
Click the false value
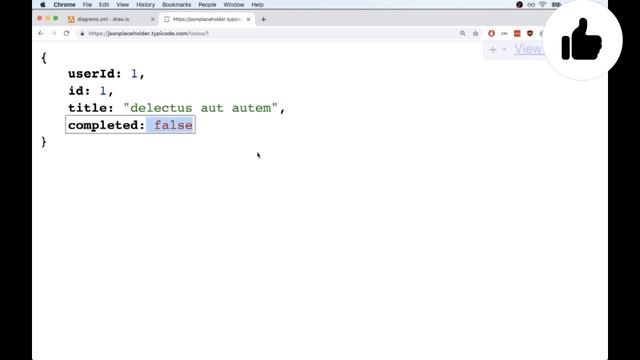click(x=173, y=125)
